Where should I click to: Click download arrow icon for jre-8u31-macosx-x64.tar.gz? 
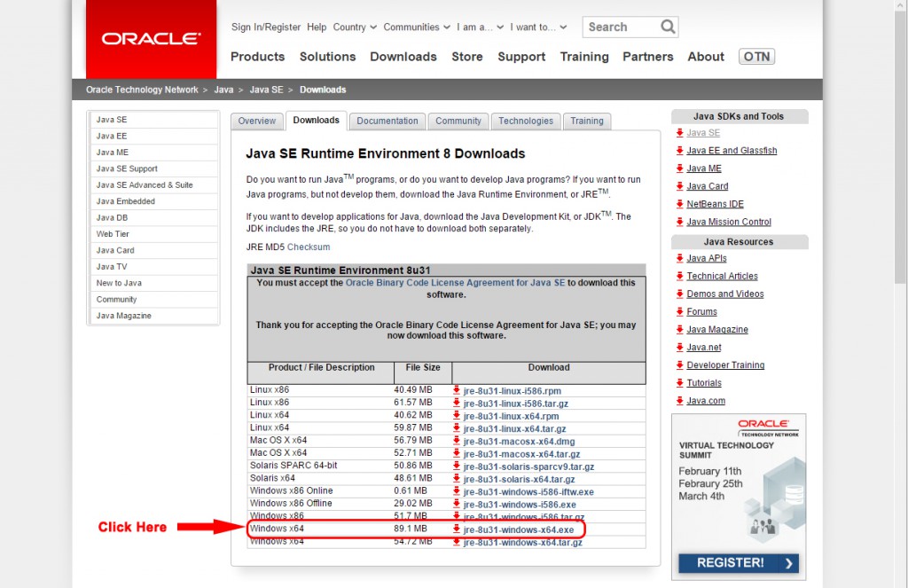pyautogui.click(x=457, y=453)
